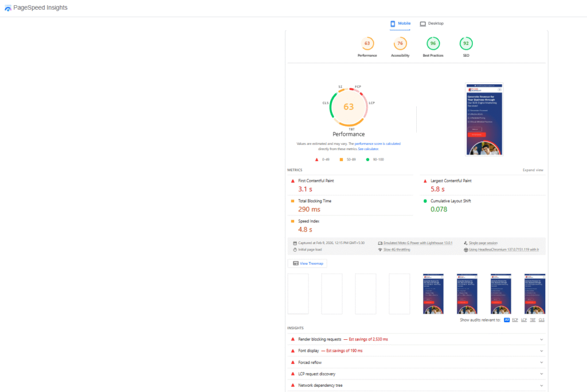Toggle Expand view for metrics
This screenshot has width=587, height=392.
point(533,170)
